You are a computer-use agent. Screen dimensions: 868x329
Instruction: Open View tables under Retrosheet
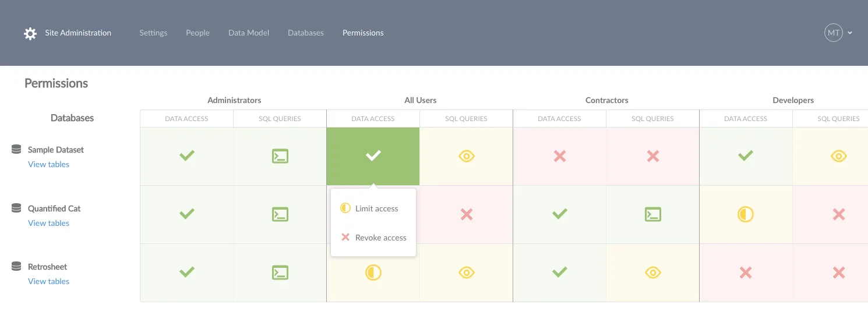(x=48, y=281)
